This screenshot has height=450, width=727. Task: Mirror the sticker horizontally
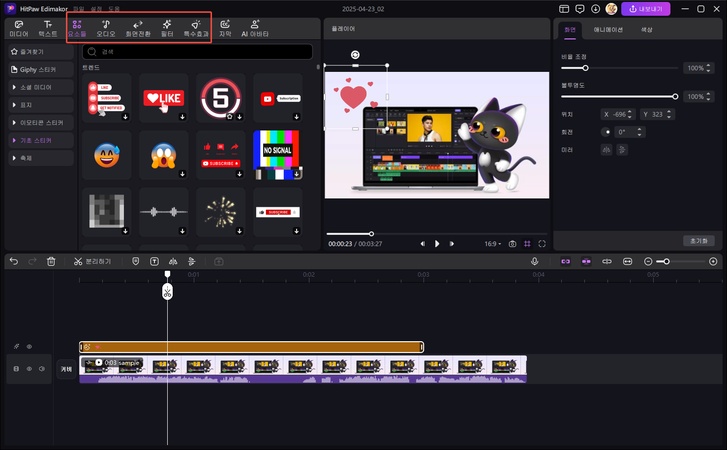coord(606,150)
